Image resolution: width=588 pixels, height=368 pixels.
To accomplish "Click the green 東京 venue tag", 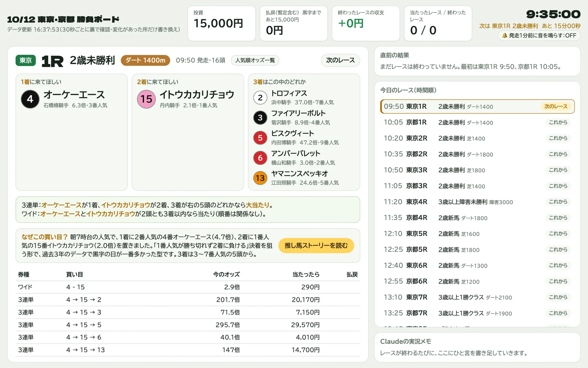I will coord(26,60).
